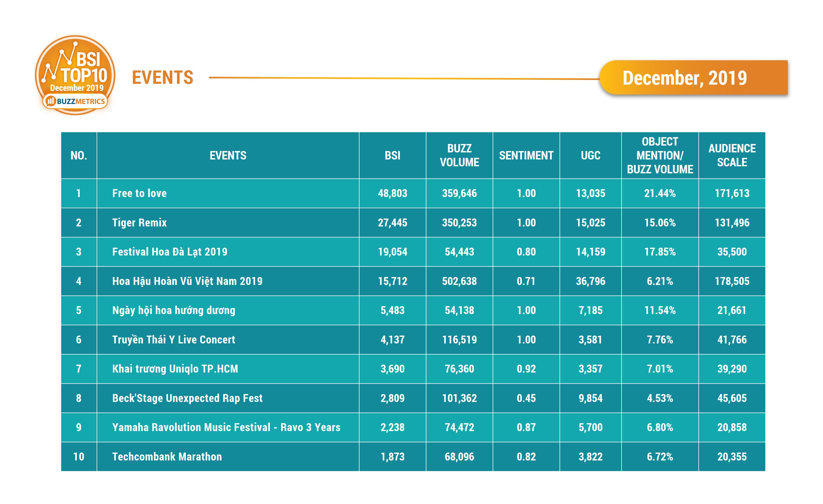Click rank number 10
The height and width of the screenshot is (504, 823).
[79, 457]
